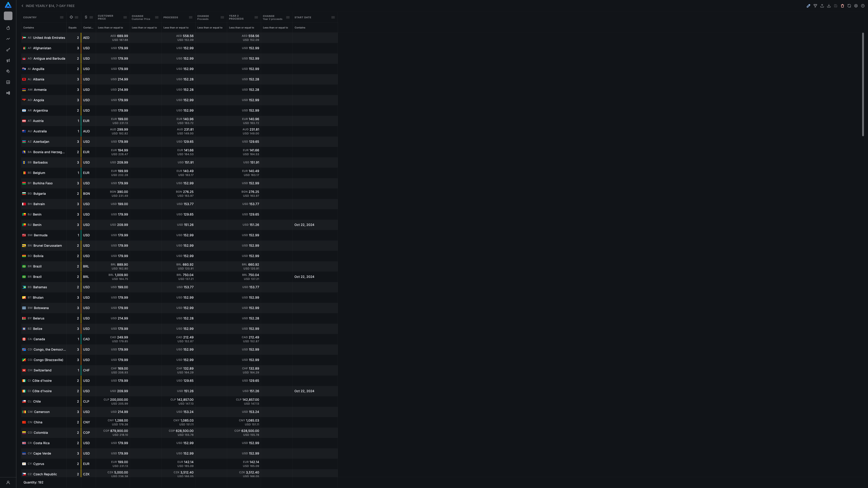
Task: Open the Country column menu
Action: pyautogui.click(x=62, y=18)
